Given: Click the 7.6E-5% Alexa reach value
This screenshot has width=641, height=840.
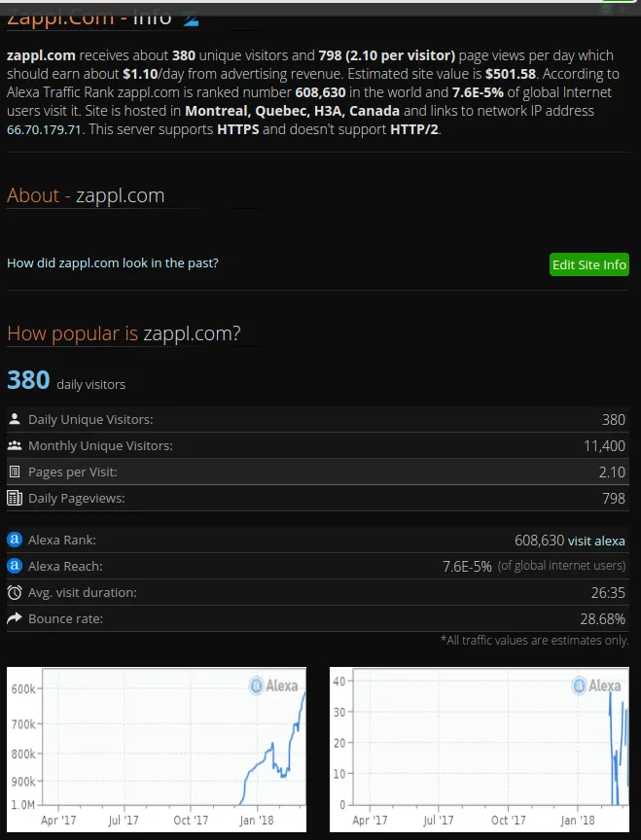Looking at the screenshot, I should 467,567.
